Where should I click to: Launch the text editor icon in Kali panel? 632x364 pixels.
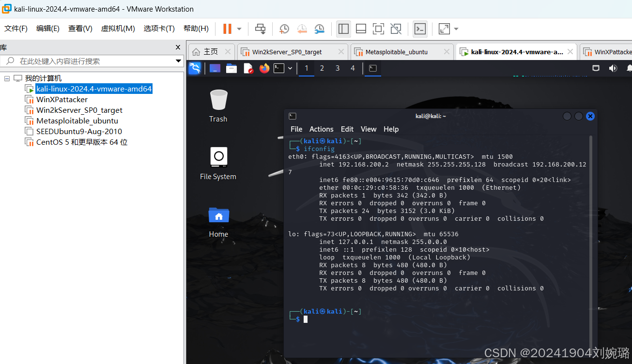click(248, 68)
